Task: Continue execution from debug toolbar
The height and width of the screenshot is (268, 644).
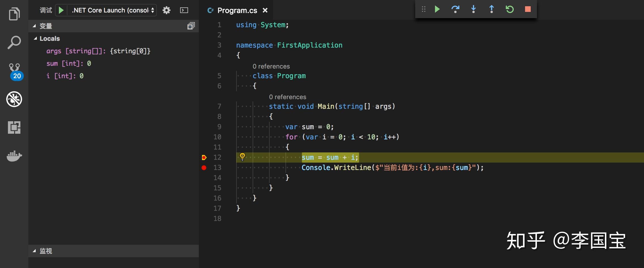Action: [437, 9]
